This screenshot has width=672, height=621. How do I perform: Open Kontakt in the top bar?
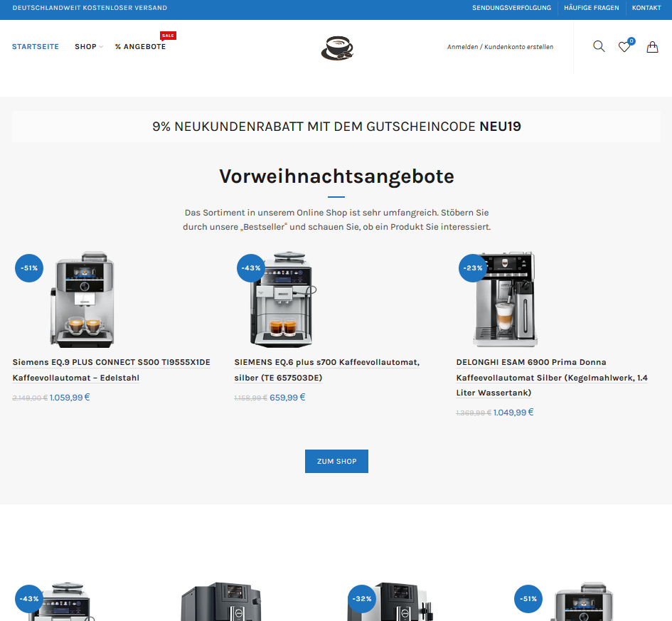[646, 8]
